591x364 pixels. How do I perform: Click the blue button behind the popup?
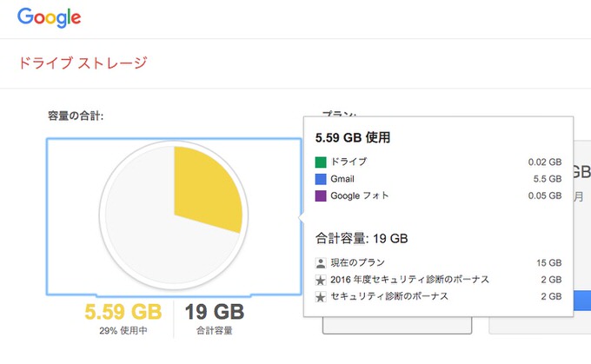(582, 301)
